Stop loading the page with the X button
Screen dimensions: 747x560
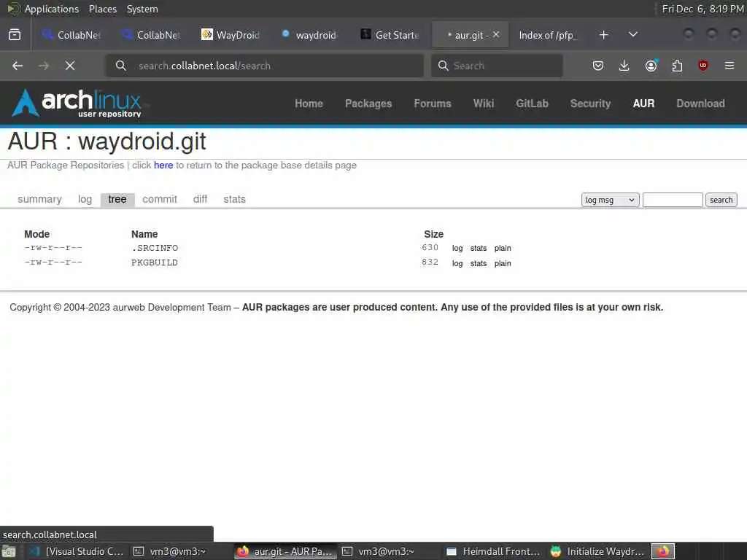click(x=70, y=66)
